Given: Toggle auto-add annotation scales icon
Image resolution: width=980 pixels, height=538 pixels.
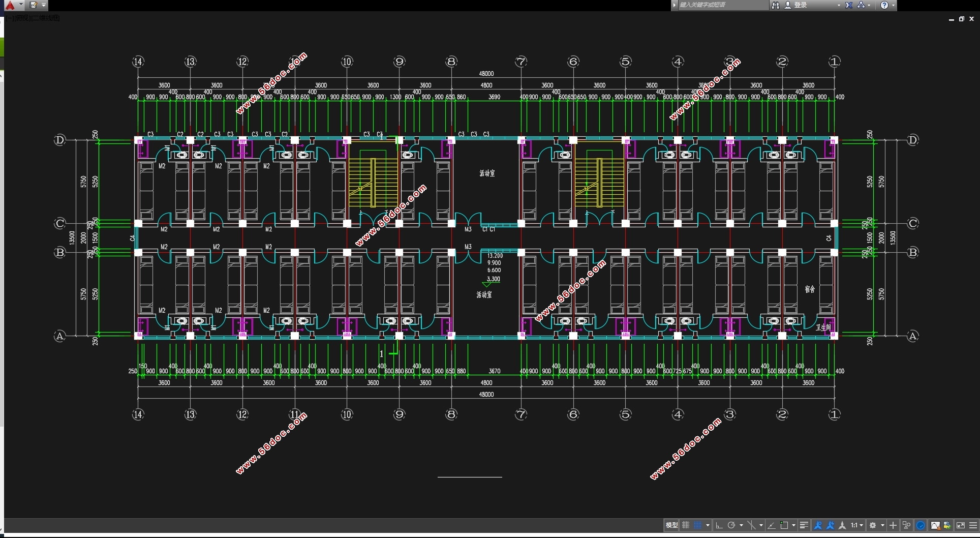Looking at the screenshot, I should 830,525.
